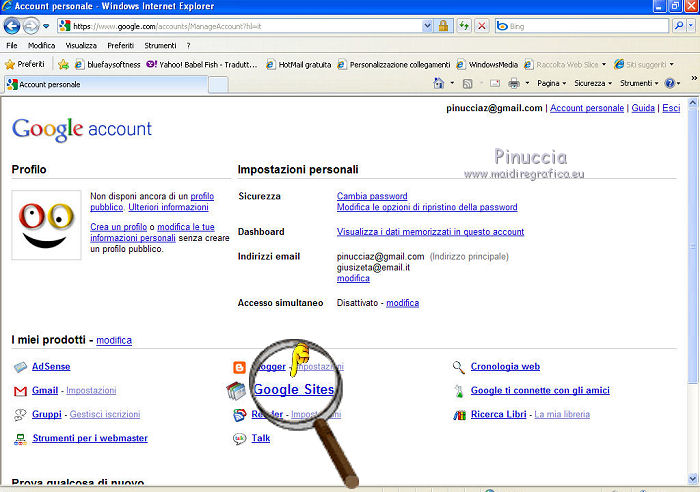The height and width of the screenshot is (492, 700).
Task: Click the smiley profile picture
Action: click(x=46, y=225)
